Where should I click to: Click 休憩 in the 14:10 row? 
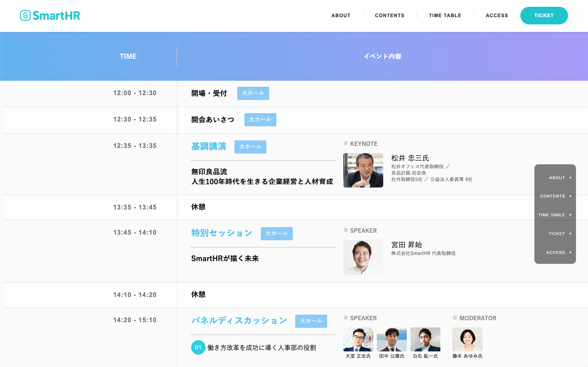click(198, 294)
